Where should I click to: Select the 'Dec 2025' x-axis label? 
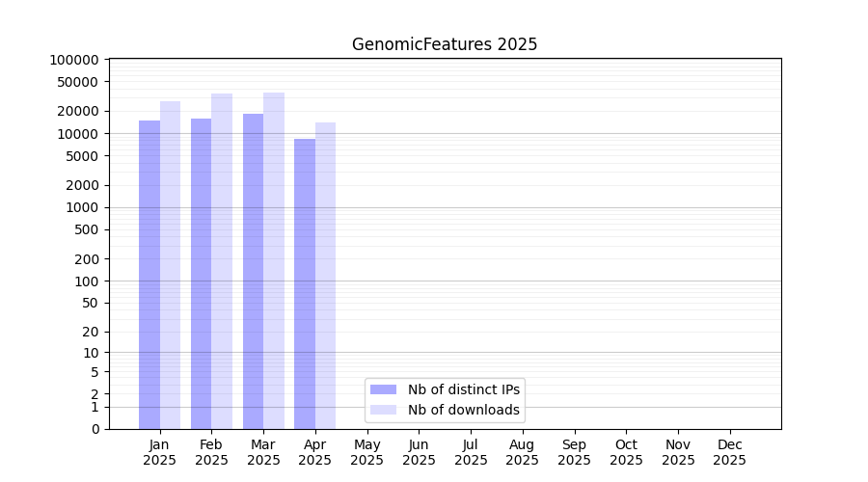[729, 452]
